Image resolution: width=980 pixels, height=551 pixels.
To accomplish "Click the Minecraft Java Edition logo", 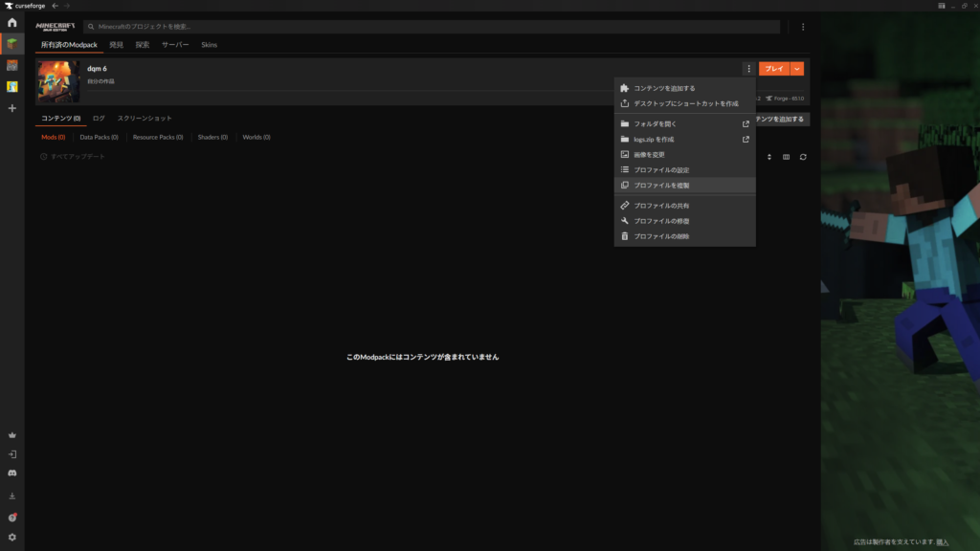I will coord(55,26).
